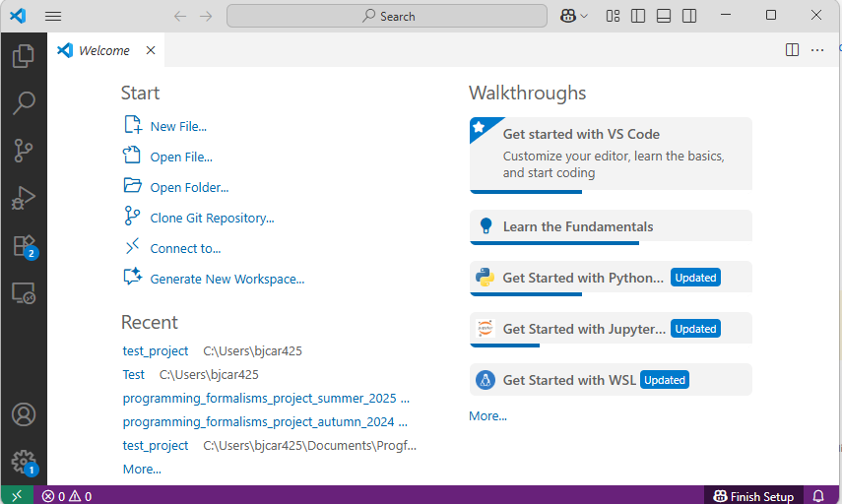This screenshot has height=504, width=842.
Task: Toggle the primary side bar
Action: tap(638, 16)
